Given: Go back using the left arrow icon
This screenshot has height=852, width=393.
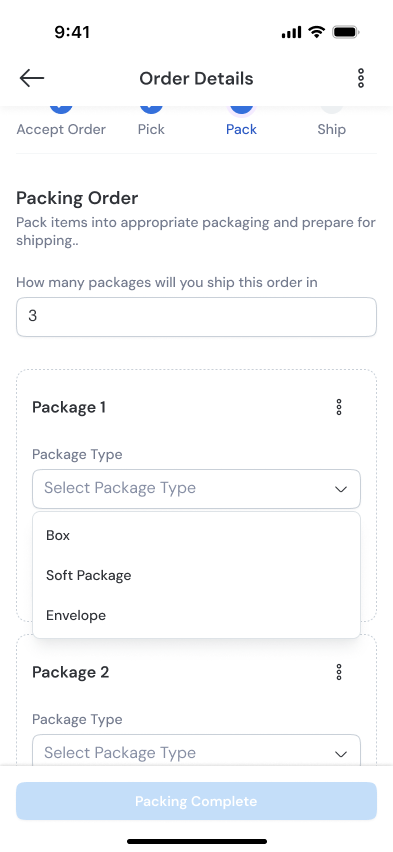Looking at the screenshot, I should 32,78.
